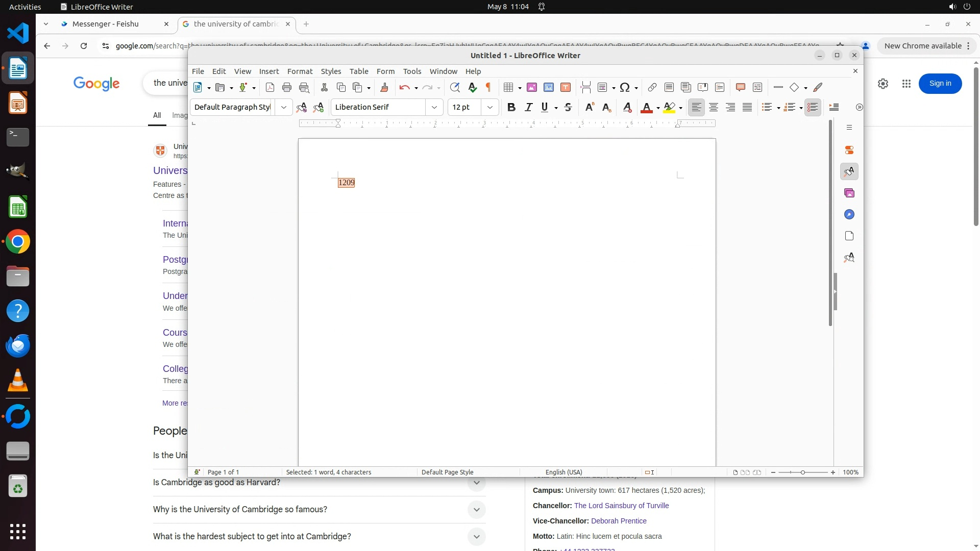This screenshot has height=551, width=980.
Task: Open Navigator compass in sidebar
Action: [849, 215]
